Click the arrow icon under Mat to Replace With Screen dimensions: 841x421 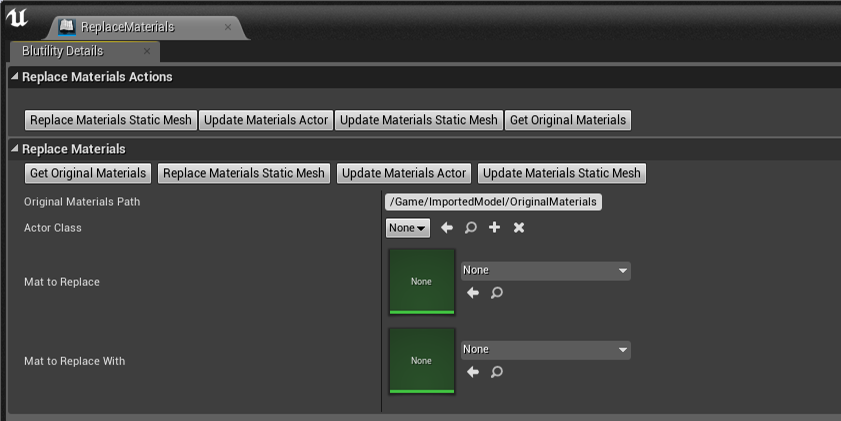pyautogui.click(x=473, y=372)
